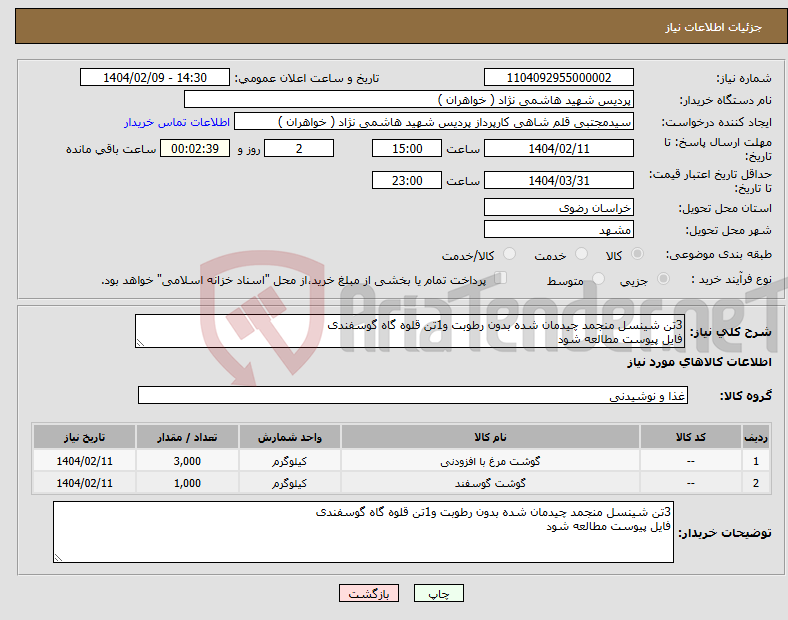Click the کد کالا column header
Image resolution: width=788 pixels, height=620 pixels.
(x=691, y=437)
